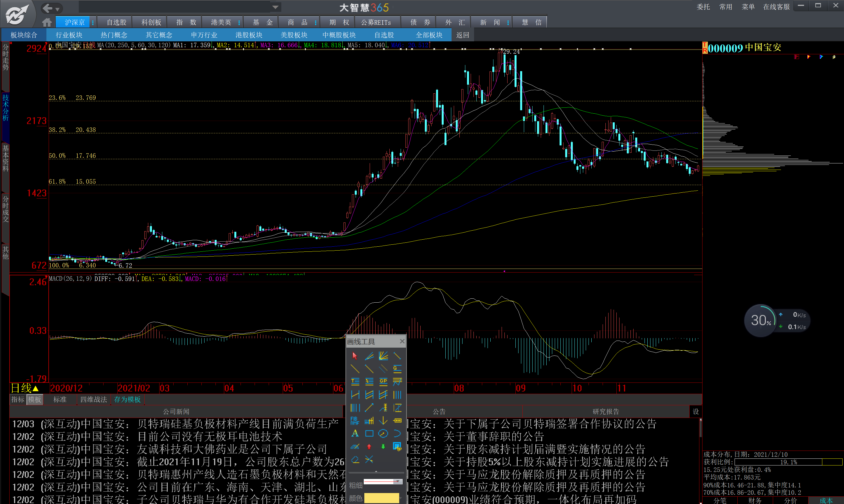
Task: Toggle the 指标 button below chart
Action: [x=18, y=399]
